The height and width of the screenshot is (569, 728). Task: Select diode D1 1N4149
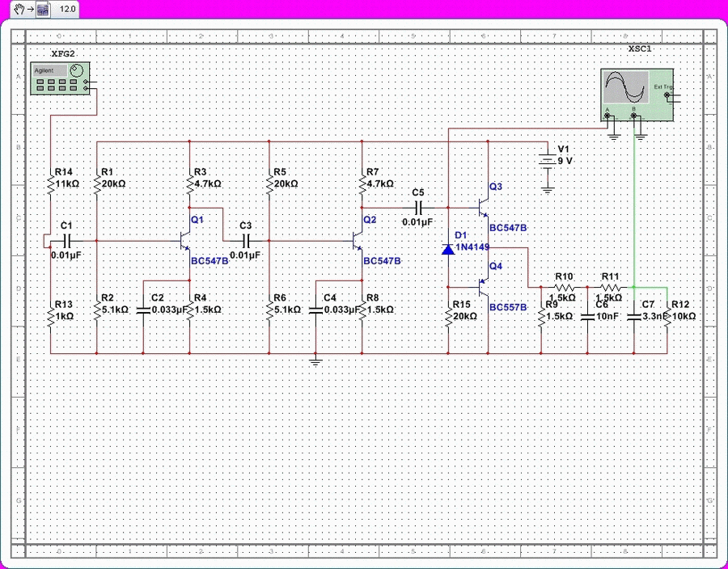448,249
